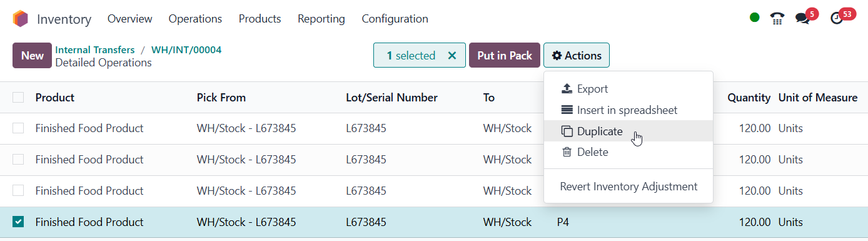The image size is (868, 241).
Task: Expand the Configuration menu
Action: 395,19
